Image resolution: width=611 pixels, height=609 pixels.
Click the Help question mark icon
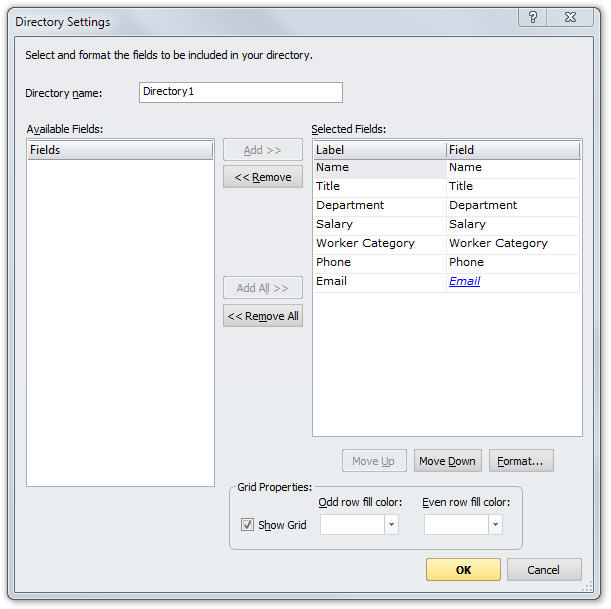point(533,18)
